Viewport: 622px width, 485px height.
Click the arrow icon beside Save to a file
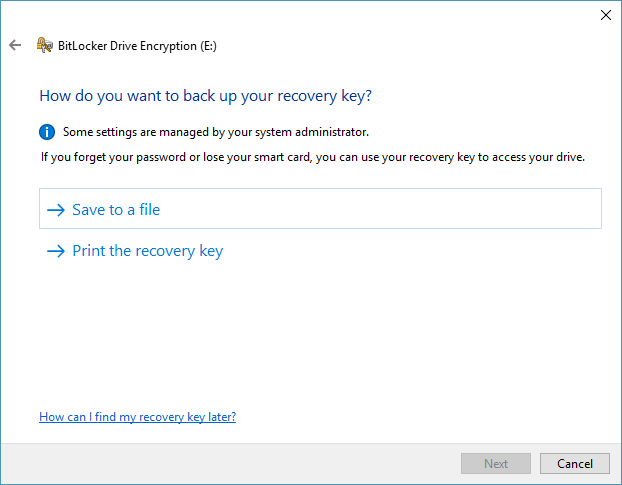pos(55,210)
